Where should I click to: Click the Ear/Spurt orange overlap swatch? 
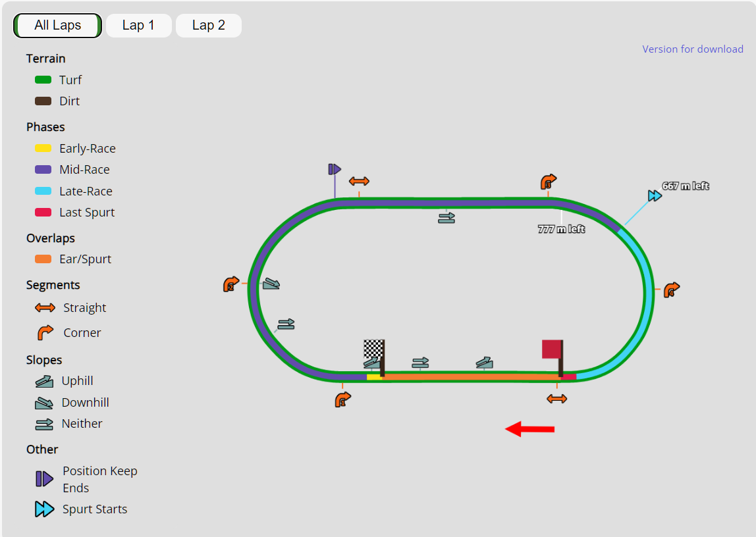43,259
